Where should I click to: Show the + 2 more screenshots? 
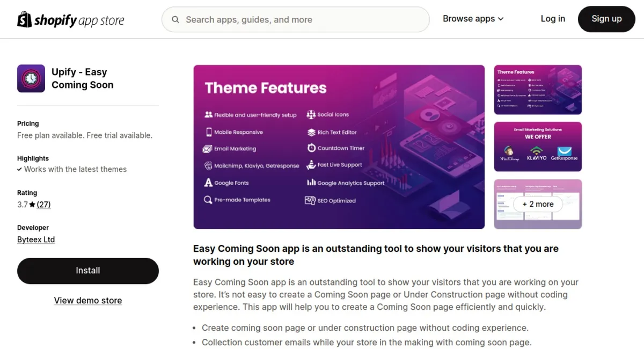point(538,204)
